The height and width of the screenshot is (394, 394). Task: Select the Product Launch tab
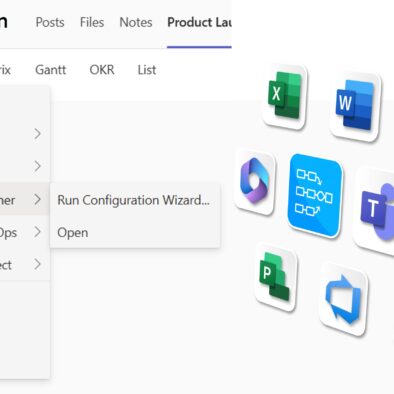click(199, 22)
